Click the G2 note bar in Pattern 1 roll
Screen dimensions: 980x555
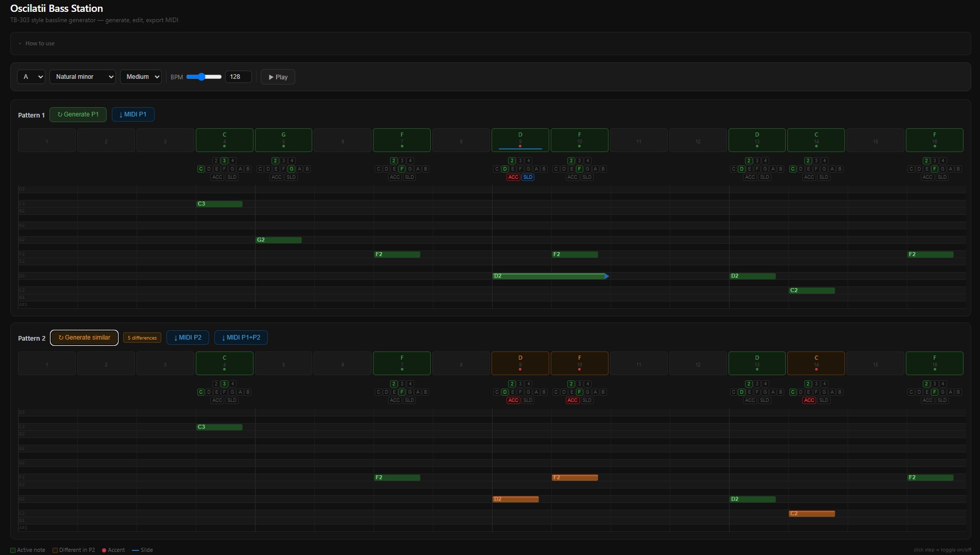click(279, 240)
